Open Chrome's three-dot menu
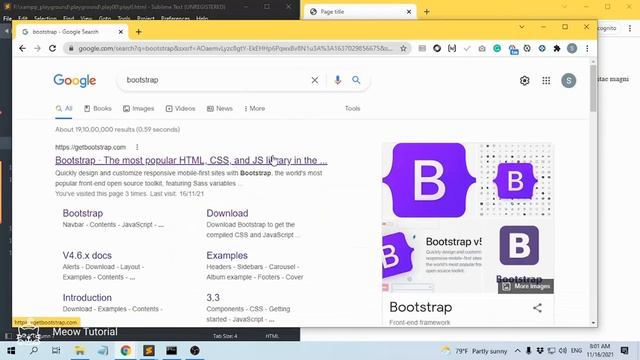This screenshot has width=640, height=360. coord(587,48)
